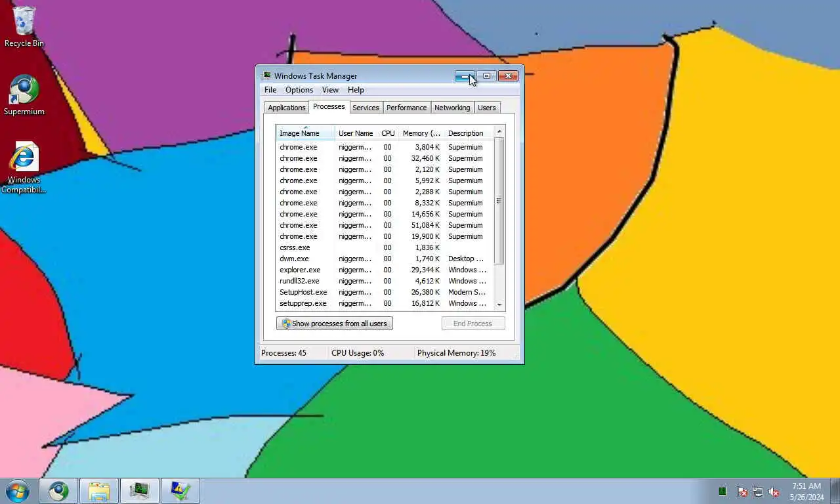Select chrome.exe row using 5,992 K
840x504 pixels.
[x=385, y=180]
